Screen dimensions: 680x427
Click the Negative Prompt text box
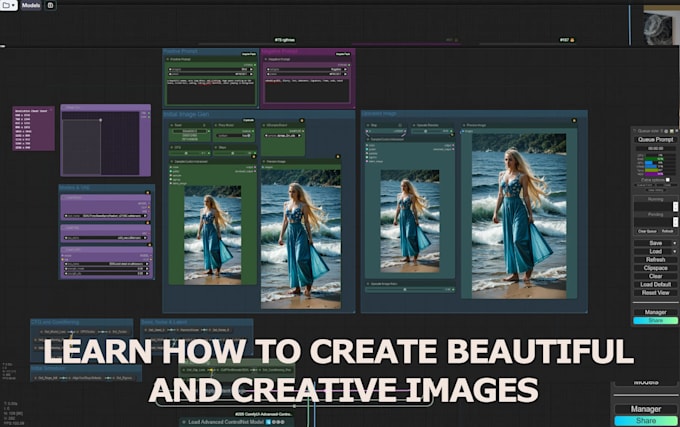pos(307,90)
